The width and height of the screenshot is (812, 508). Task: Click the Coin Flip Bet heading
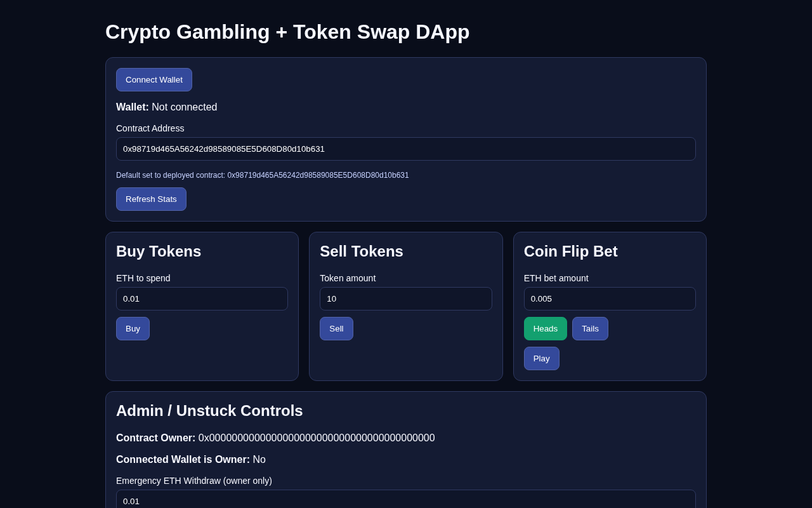[570, 251]
